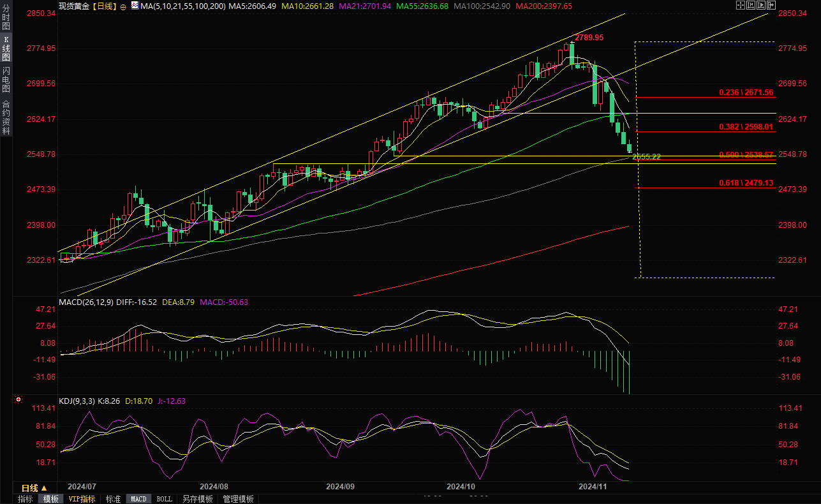Click the MA5:2606.49 value
821x504 pixels.
pos(253,6)
